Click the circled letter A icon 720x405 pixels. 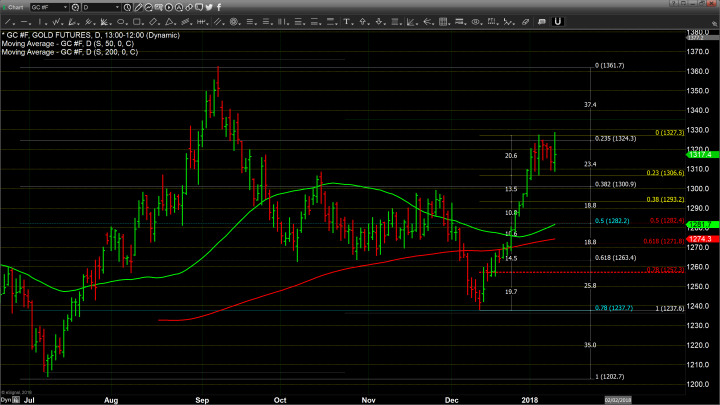click(x=179, y=7)
